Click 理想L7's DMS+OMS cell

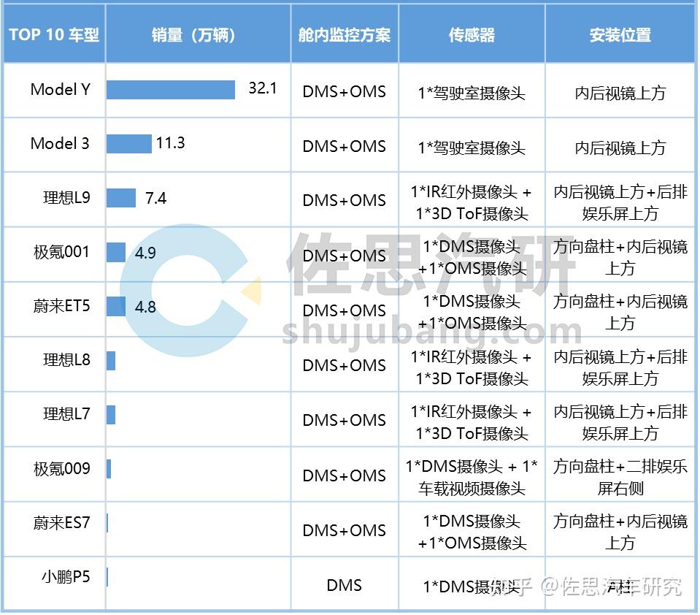point(343,420)
